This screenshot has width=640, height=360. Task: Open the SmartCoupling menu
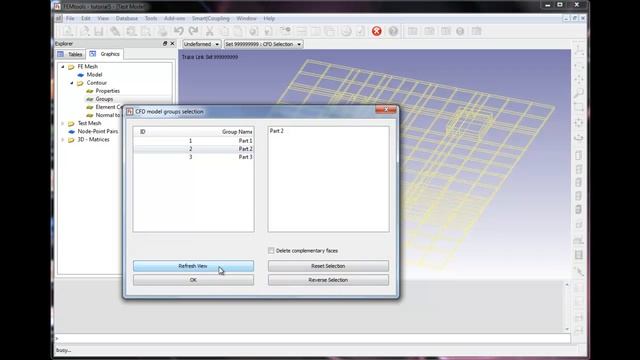[x=211, y=18]
